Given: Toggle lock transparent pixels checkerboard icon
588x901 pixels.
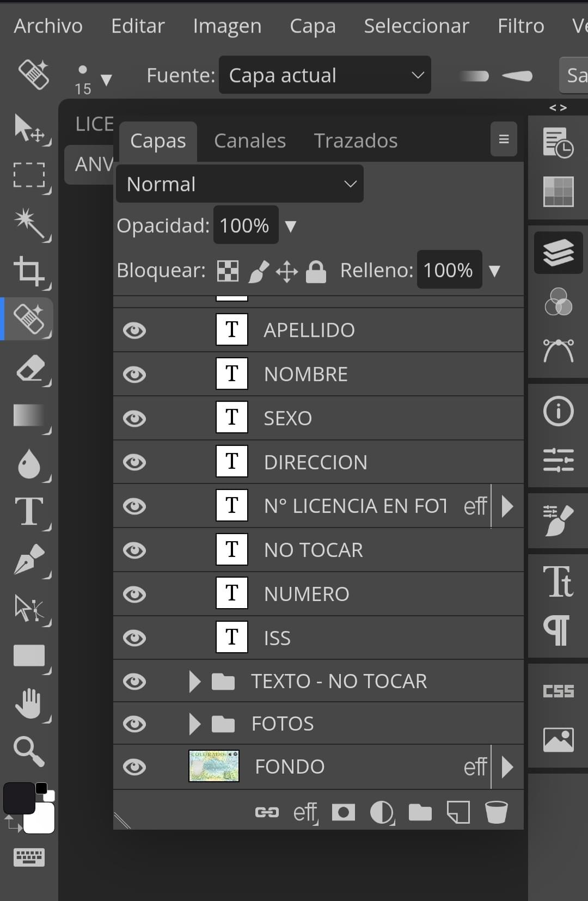Looking at the screenshot, I should pos(228,271).
